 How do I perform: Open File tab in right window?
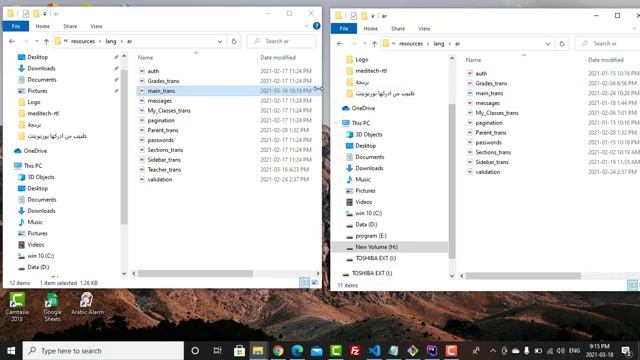pyautogui.click(x=344, y=29)
